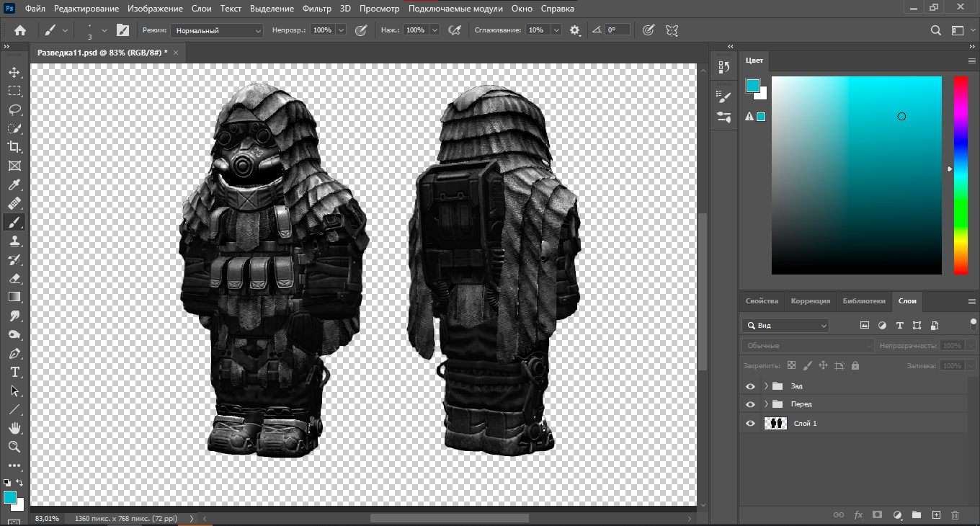Open the Фильтр menu
The height and width of the screenshot is (526, 980).
coord(317,9)
